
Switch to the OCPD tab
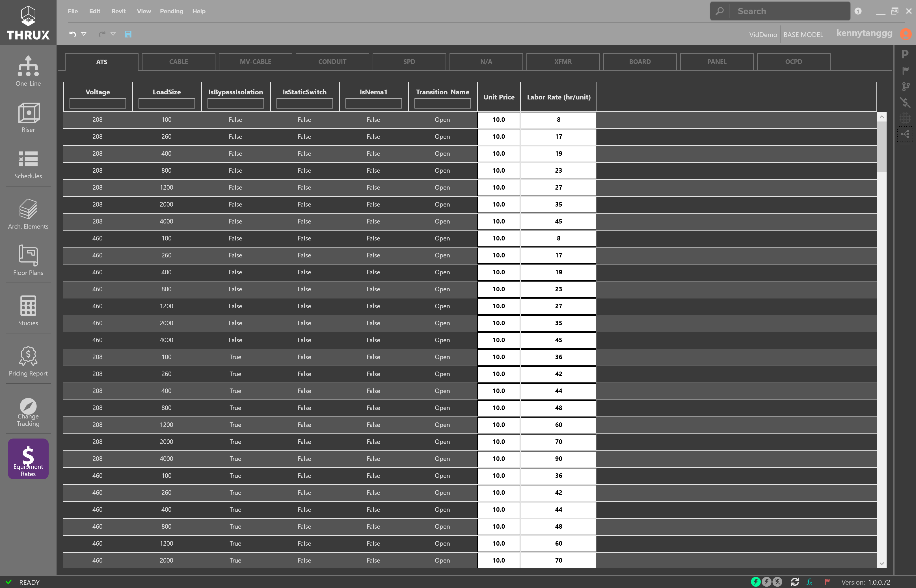pyautogui.click(x=793, y=62)
